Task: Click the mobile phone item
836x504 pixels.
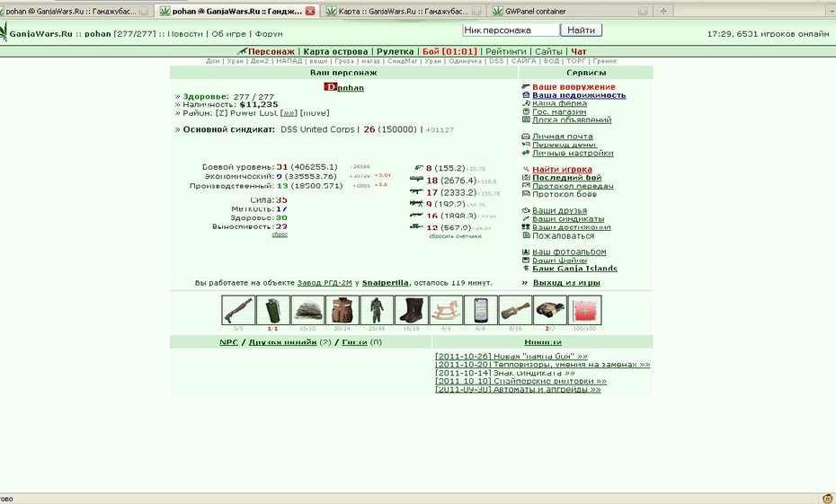Action: tap(481, 310)
